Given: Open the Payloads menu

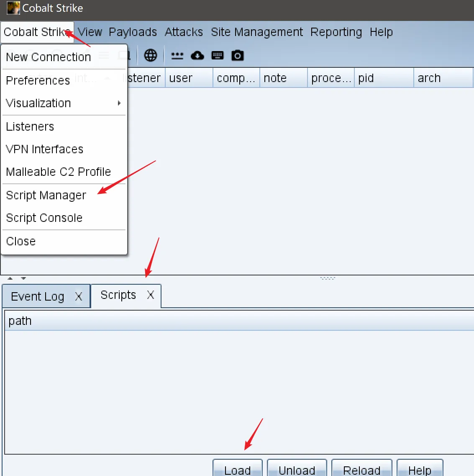Looking at the screenshot, I should (133, 32).
